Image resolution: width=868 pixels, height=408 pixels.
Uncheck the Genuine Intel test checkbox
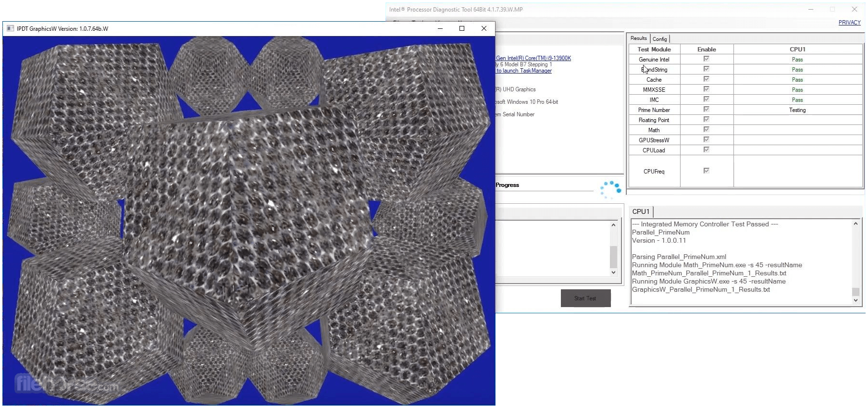click(x=707, y=59)
